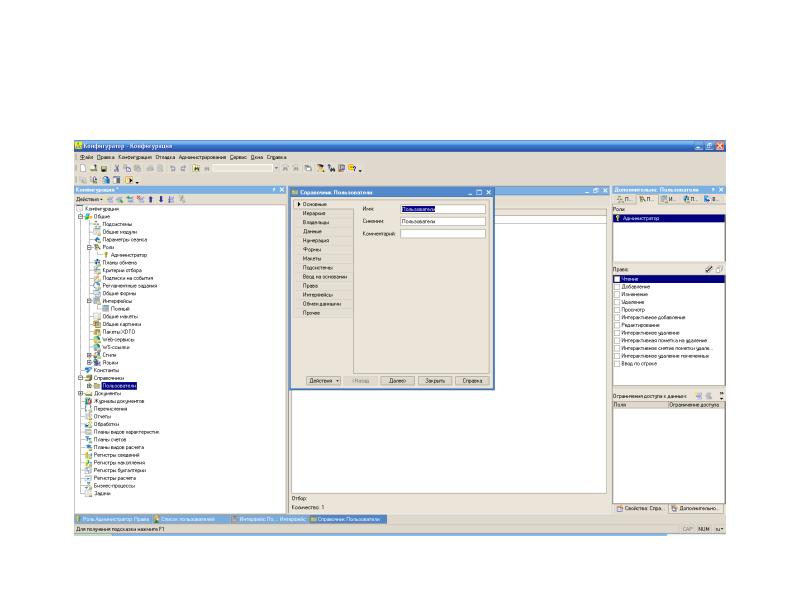This screenshot has height=600, width=800.
Task: Click the Copy toolbar icon
Action: [x=127, y=168]
